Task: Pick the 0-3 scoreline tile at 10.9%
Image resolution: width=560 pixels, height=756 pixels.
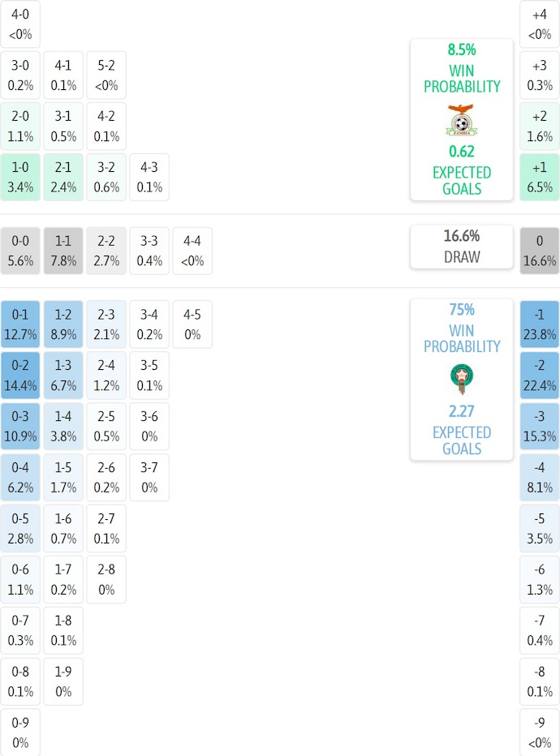Action: pos(20,426)
